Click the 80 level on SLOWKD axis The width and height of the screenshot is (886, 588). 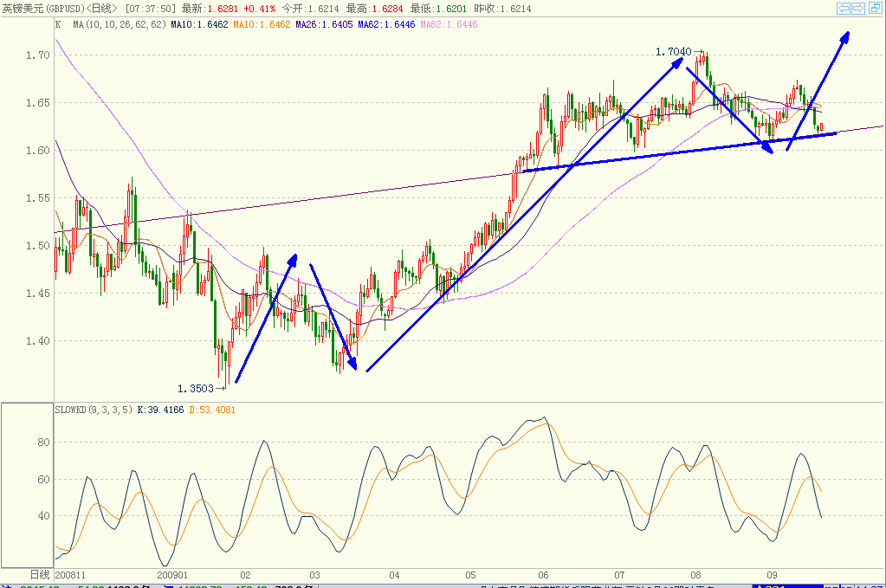click(x=43, y=443)
